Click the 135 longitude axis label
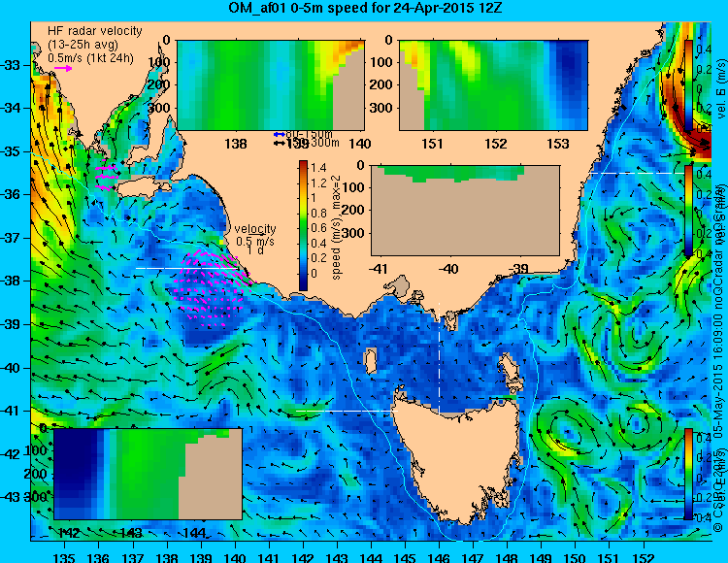The height and width of the screenshot is (563, 728). [x=64, y=557]
